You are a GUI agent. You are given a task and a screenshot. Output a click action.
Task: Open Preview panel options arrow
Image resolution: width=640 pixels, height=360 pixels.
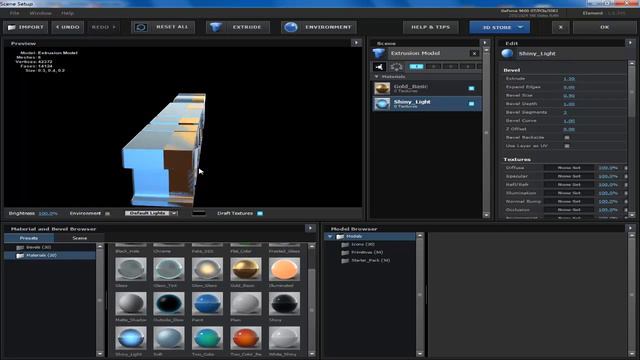tap(356, 43)
